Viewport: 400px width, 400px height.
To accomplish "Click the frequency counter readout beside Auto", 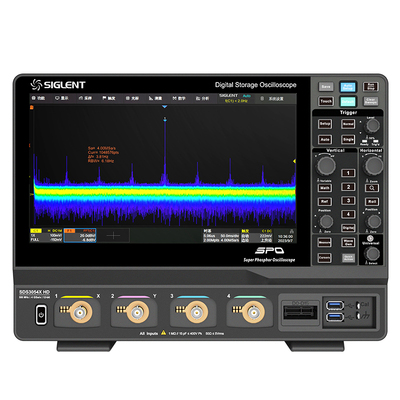I will point(236,101).
